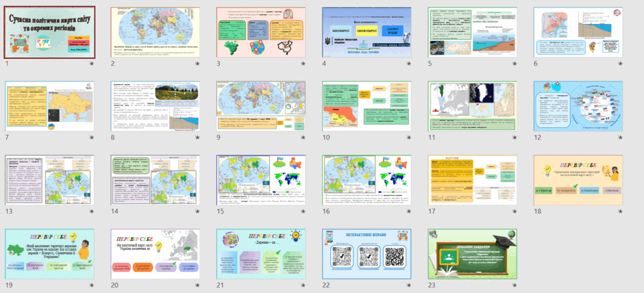Image resolution: width=644 pixels, height=293 pixels.
Task: Select slide 22 QR codes thumbnail
Action: [x=367, y=254]
